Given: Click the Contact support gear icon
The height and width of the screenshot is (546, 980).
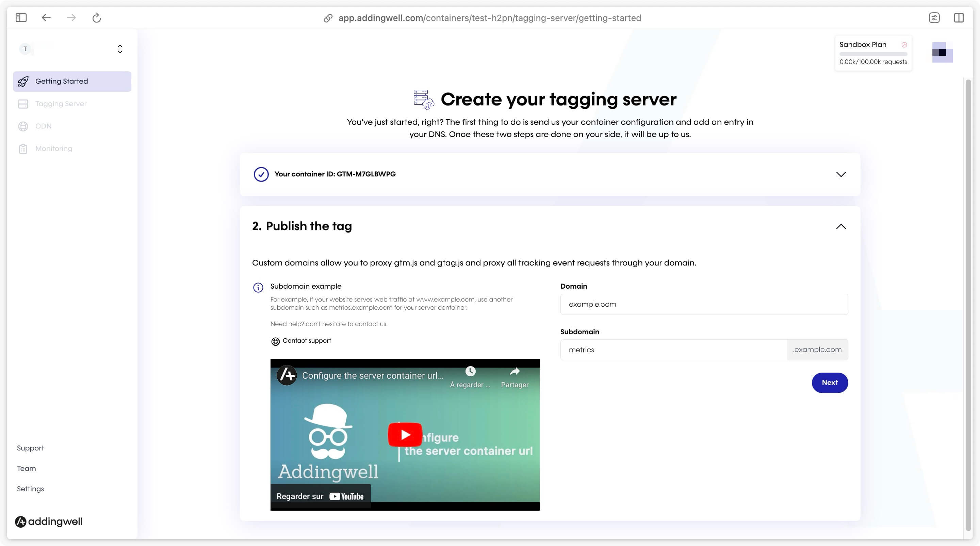Looking at the screenshot, I should (274, 341).
